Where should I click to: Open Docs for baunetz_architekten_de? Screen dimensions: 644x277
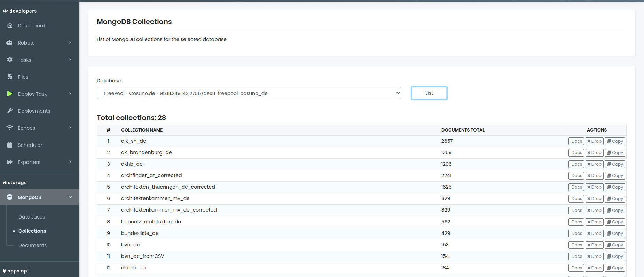tap(576, 222)
